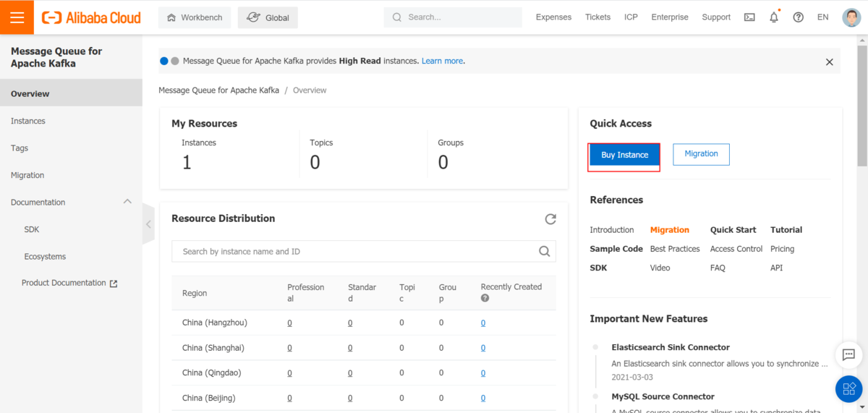This screenshot has width=868, height=413.
Task: Select the China (Shanghai) region row
Action: click(364, 348)
